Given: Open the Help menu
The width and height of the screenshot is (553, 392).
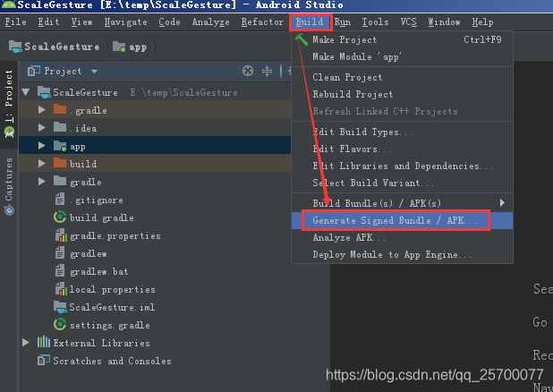Looking at the screenshot, I should coord(482,21).
